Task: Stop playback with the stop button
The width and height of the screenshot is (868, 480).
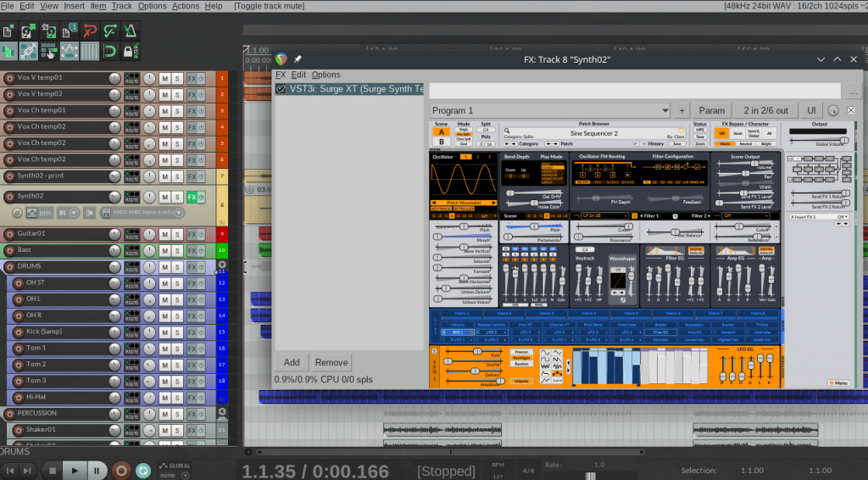Action: pos(53,471)
